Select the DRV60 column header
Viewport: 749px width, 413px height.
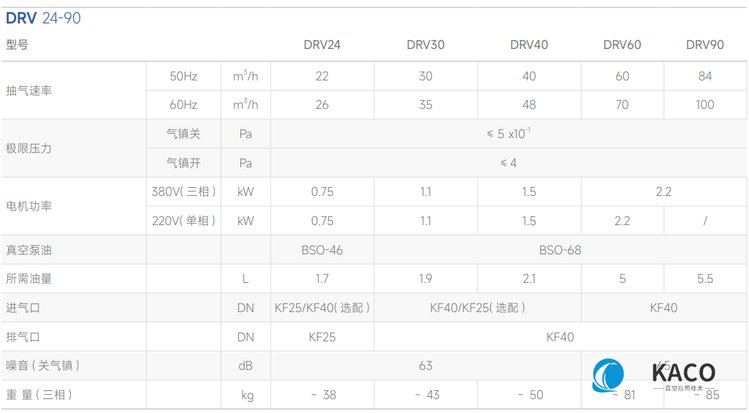(x=622, y=45)
